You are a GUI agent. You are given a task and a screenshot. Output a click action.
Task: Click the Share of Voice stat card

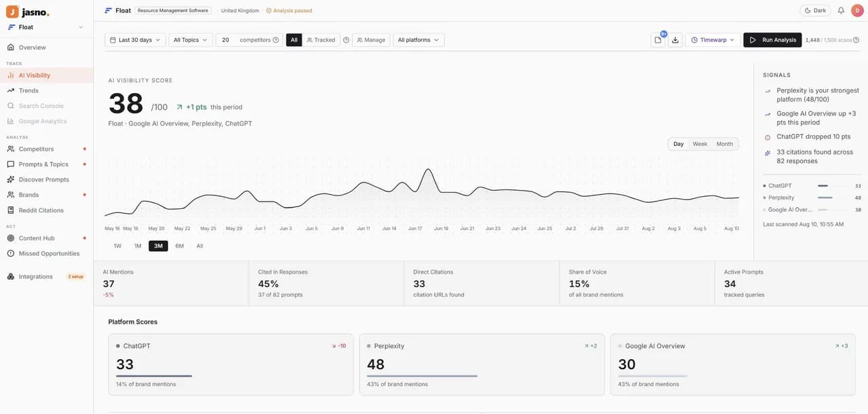637,283
